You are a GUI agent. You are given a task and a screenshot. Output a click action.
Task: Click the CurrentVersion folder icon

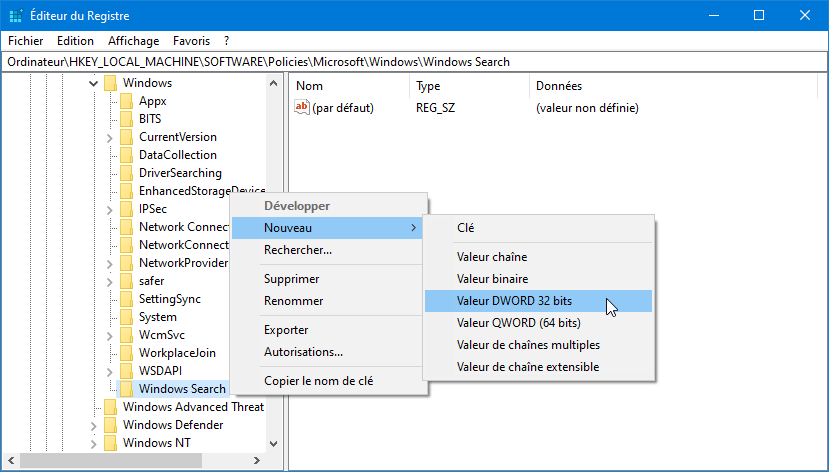click(126, 137)
